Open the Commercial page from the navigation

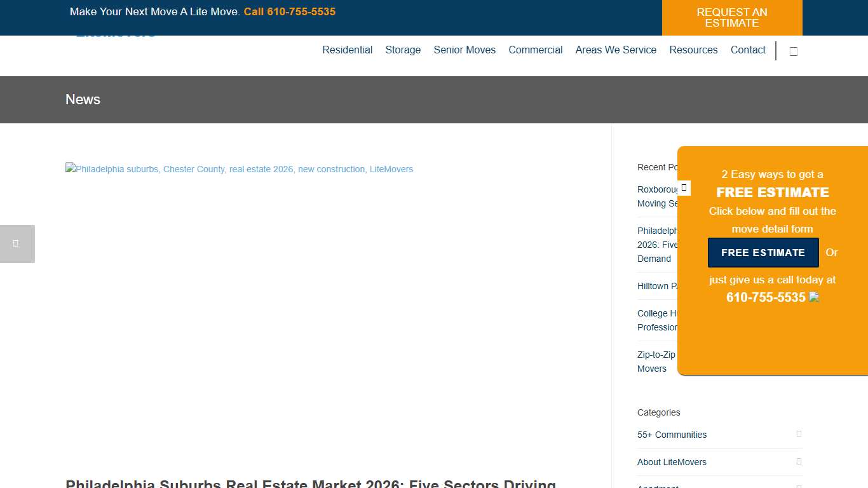tap(536, 50)
